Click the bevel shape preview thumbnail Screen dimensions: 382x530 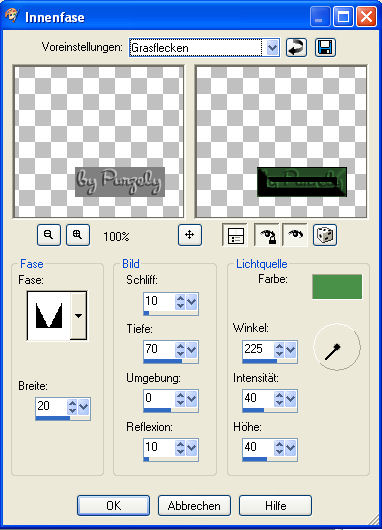pos(49,316)
